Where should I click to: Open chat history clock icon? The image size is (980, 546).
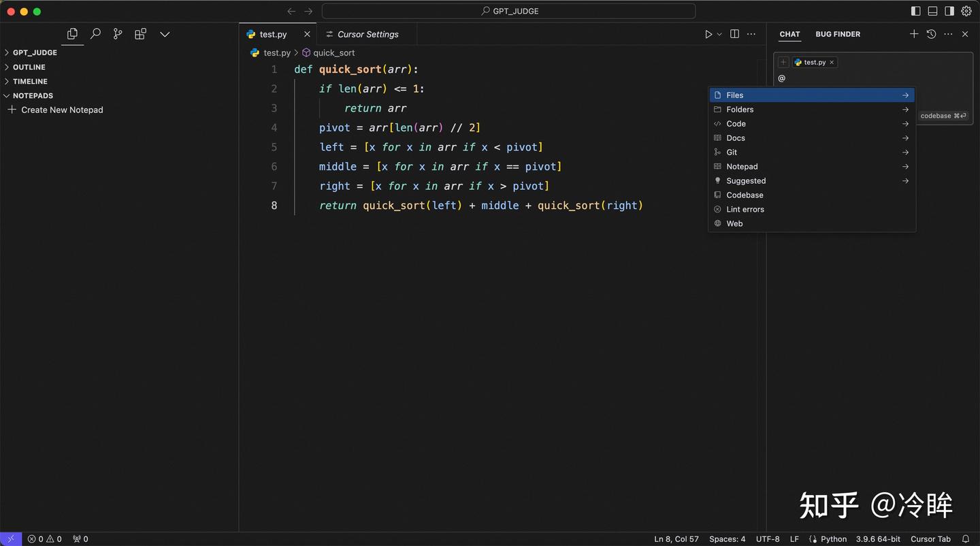931,34
